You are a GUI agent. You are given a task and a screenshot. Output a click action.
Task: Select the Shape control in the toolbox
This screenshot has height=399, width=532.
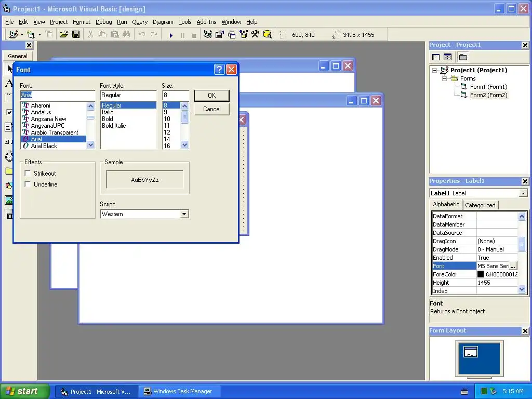tap(9, 185)
